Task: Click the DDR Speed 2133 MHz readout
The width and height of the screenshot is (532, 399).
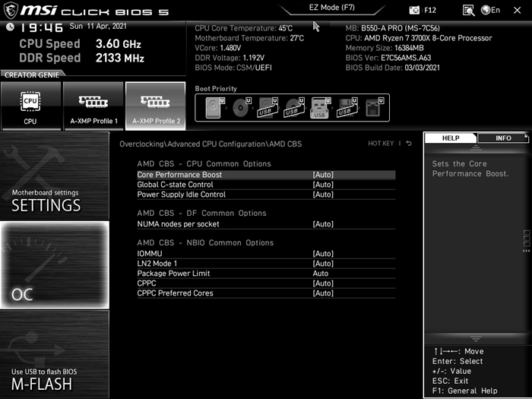Action: pyautogui.click(x=82, y=58)
